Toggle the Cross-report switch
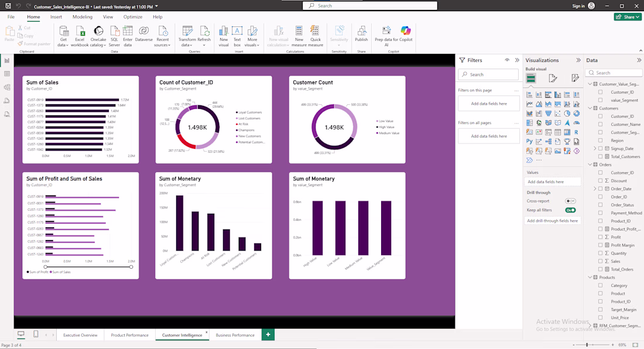 click(x=570, y=201)
